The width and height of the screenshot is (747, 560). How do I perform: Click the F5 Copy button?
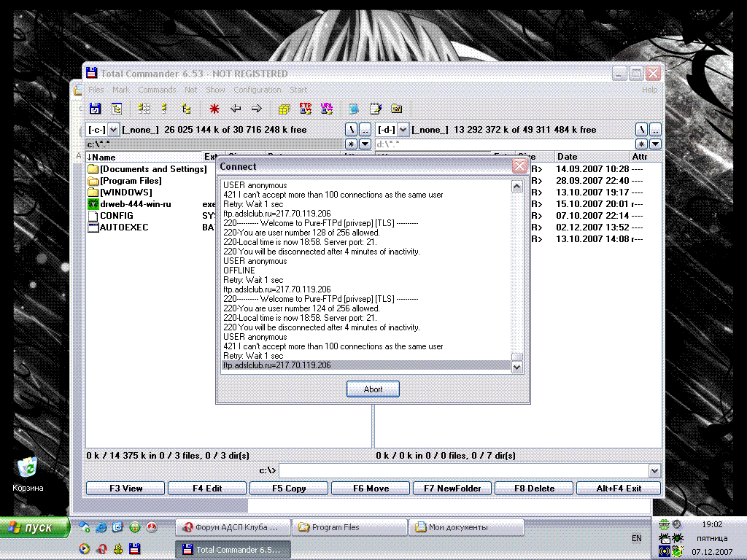point(289,488)
